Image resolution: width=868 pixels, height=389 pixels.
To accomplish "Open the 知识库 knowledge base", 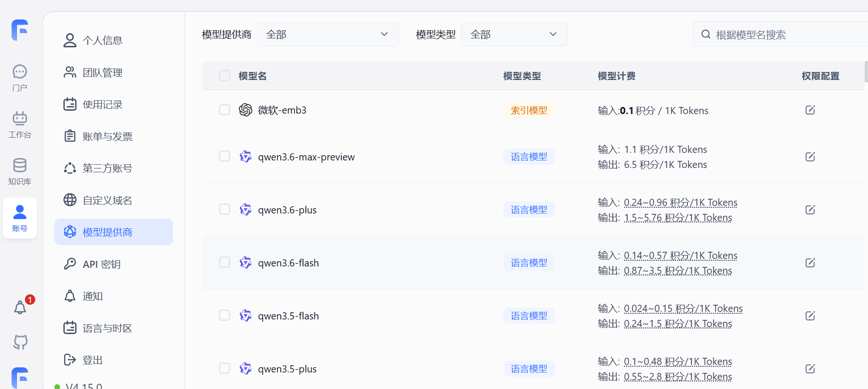I will pos(20,172).
